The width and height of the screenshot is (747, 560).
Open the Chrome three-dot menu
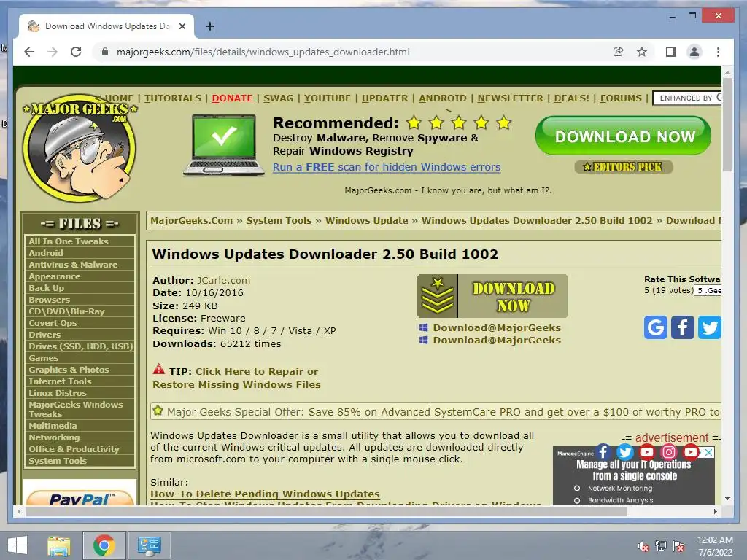tap(718, 52)
